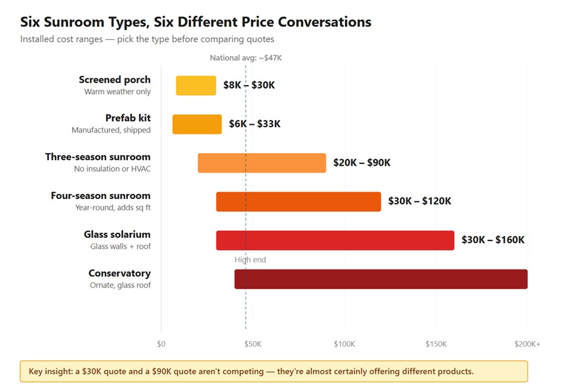Select the Three-season sunroom bar
The image size is (588, 390).
261,163
